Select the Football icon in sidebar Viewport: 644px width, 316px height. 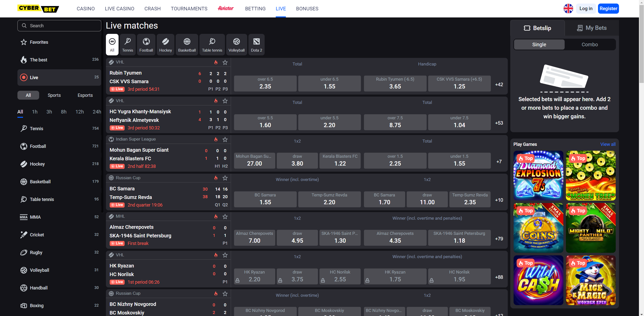pyautogui.click(x=24, y=146)
